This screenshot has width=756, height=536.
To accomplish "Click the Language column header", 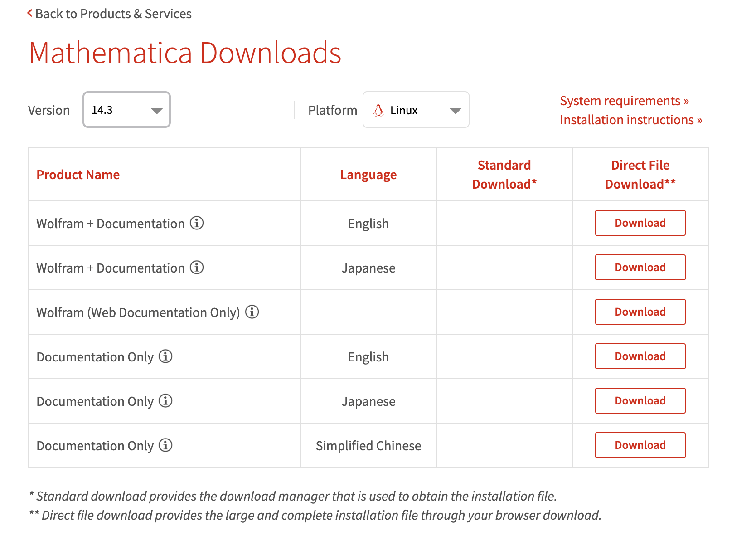I will (368, 175).
